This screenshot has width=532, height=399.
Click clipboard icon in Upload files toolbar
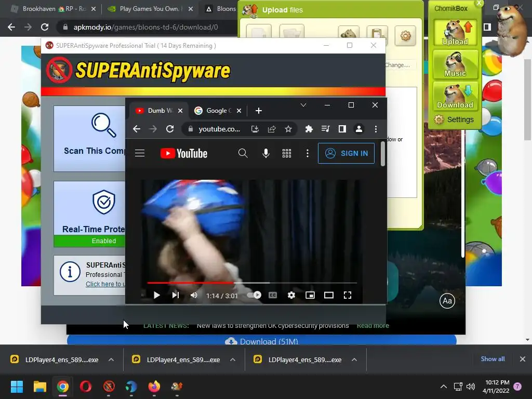(x=377, y=33)
